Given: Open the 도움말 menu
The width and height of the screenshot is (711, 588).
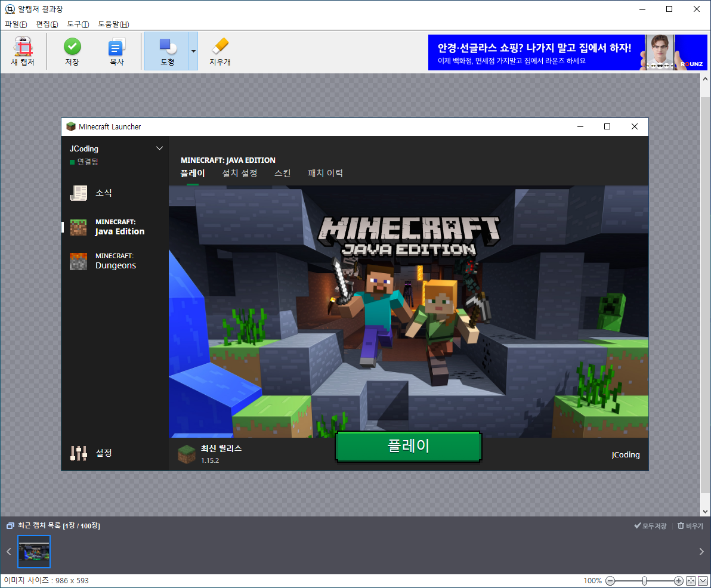Looking at the screenshot, I should tap(113, 24).
